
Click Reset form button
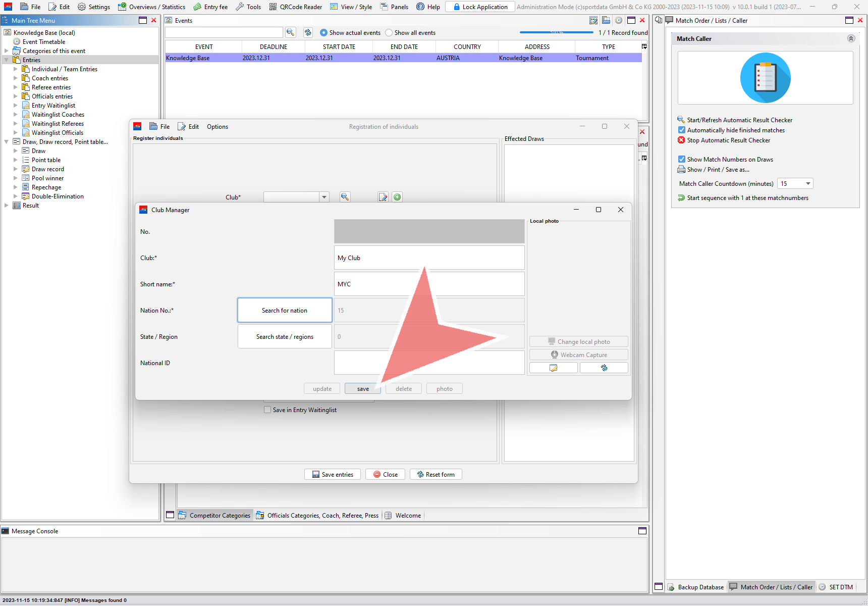(436, 474)
